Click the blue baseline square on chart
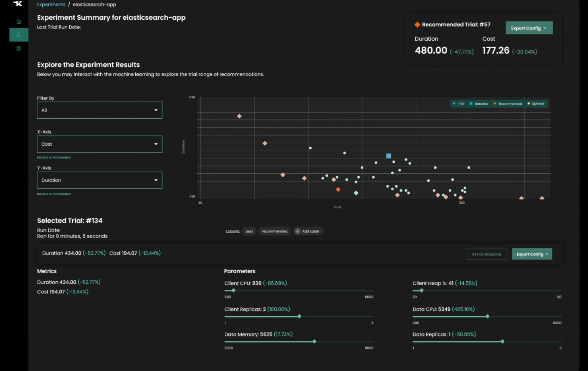 [389, 156]
